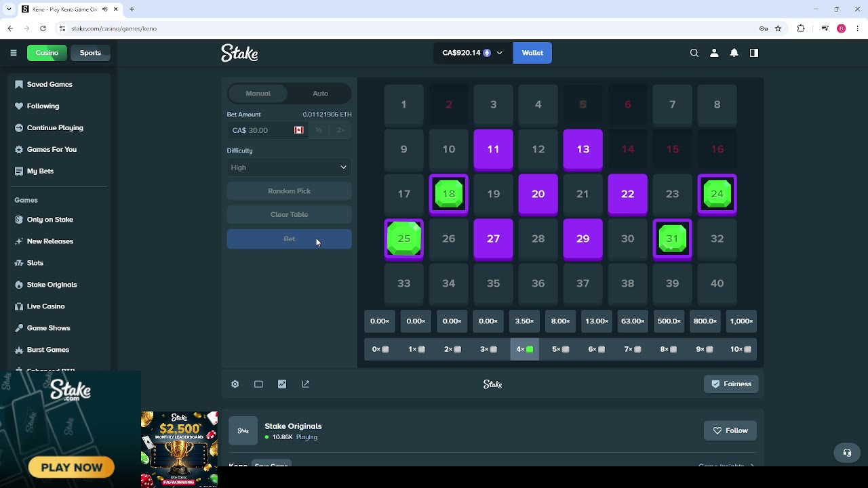The image size is (868, 488).
Task: Reload the page in browser
Action: 43,28
